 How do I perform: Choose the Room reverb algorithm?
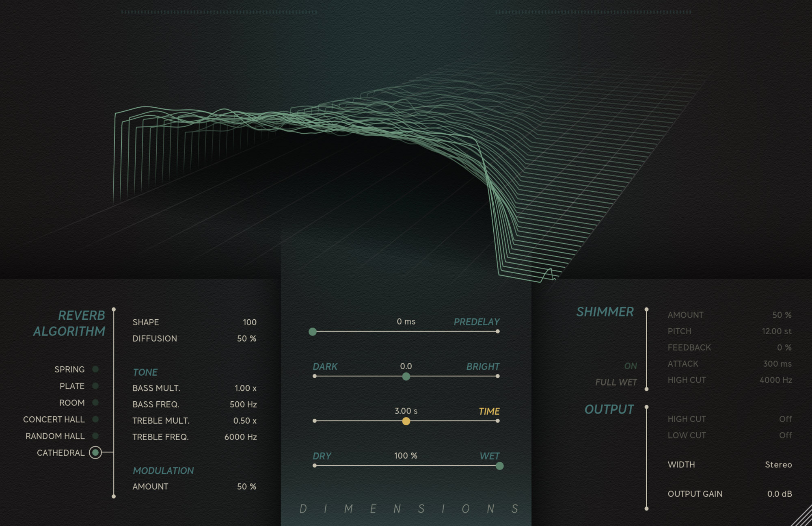[x=95, y=403]
